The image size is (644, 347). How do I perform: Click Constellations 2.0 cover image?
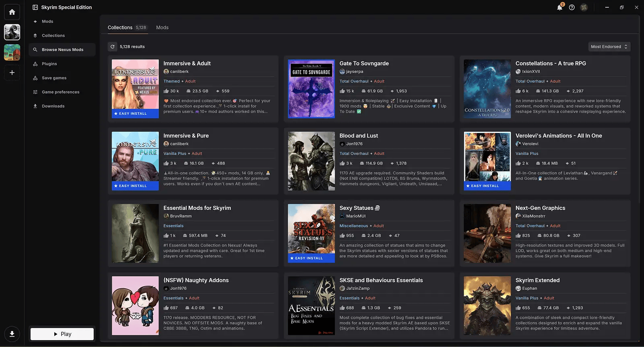[487, 89]
